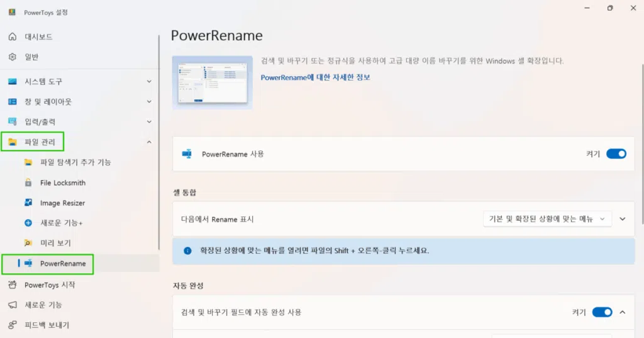Viewport: 644px width, 338px height.
Task: Click 피드백 보내기 in sidebar
Action: [x=47, y=325]
